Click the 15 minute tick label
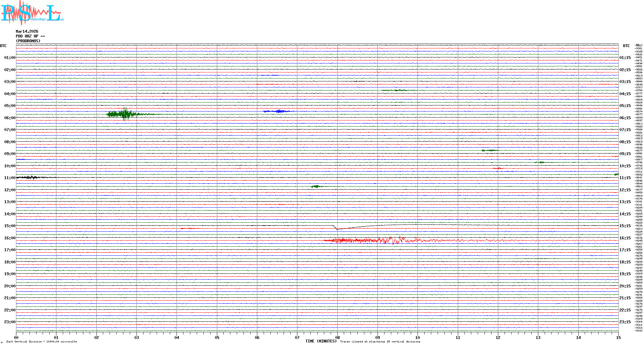Screen dimensions: 644x346 [618, 338]
